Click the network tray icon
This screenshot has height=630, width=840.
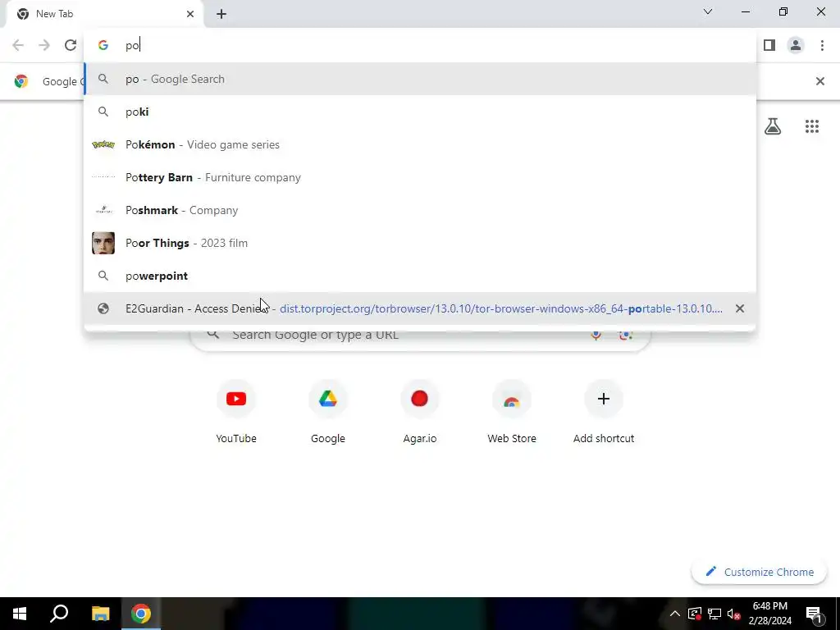tap(714, 614)
